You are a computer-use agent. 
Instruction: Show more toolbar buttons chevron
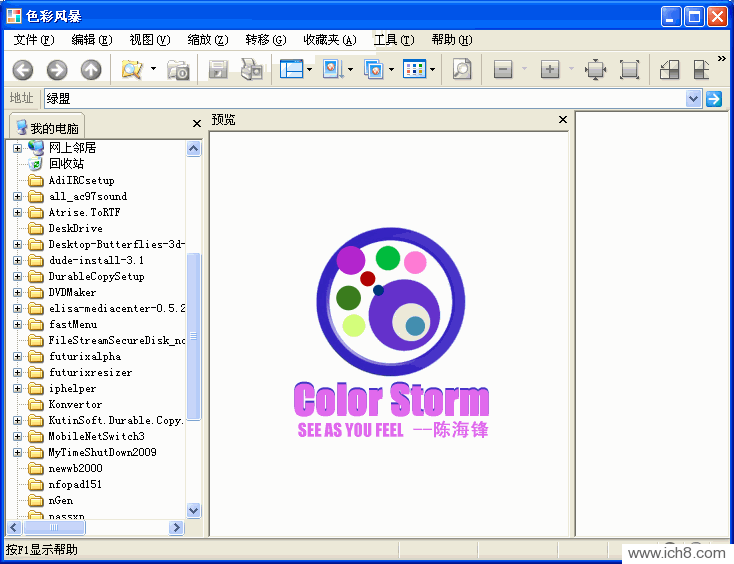[x=722, y=59]
